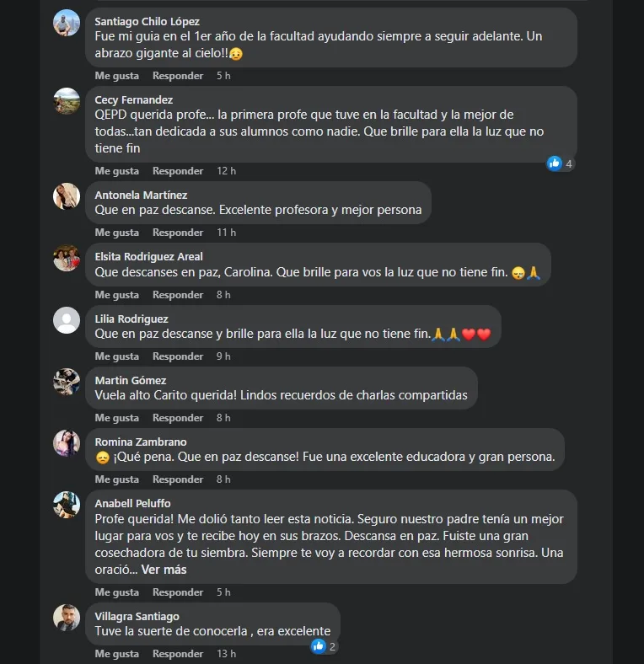644x664 pixels.
Task: Like Romina Zambrano's comment
Action: (x=117, y=479)
